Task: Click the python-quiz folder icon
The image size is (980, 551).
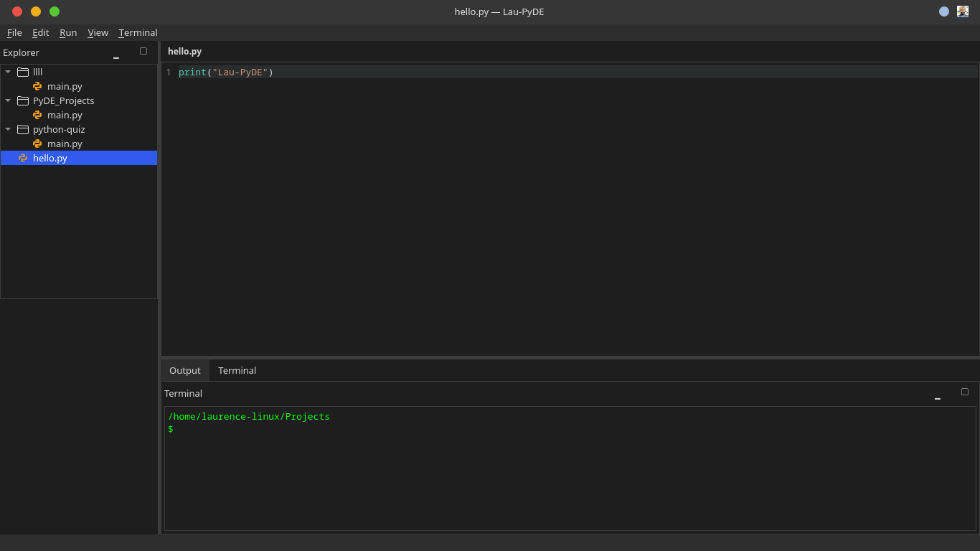Action: (23, 129)
